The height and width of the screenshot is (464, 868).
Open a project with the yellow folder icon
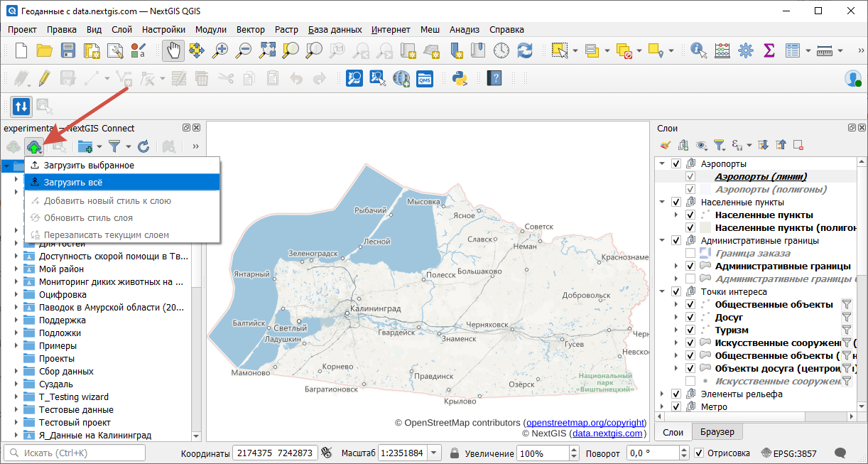pyautogui.click(x=45, y=50)
